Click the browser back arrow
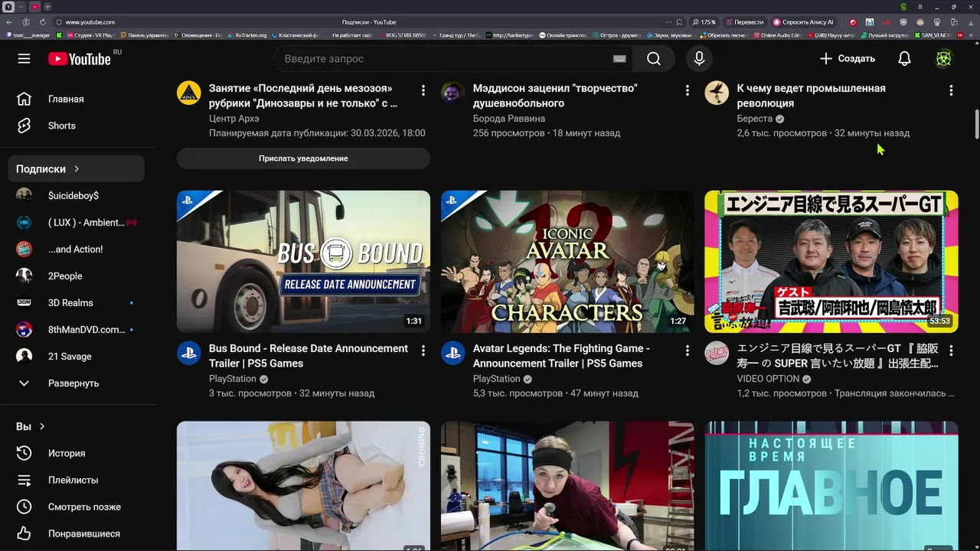This screenshot has width=980, height=551. point(9,22)
